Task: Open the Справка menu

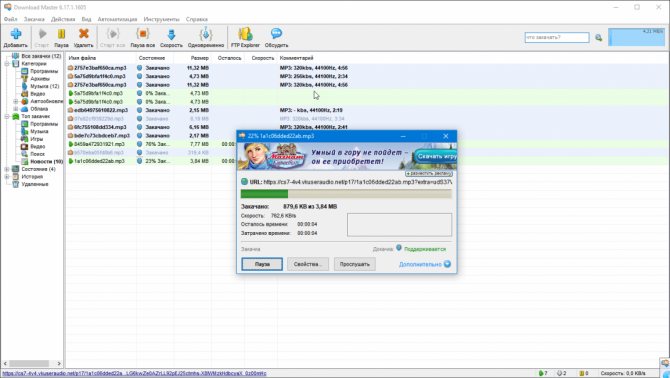Action: coord(197,19)
